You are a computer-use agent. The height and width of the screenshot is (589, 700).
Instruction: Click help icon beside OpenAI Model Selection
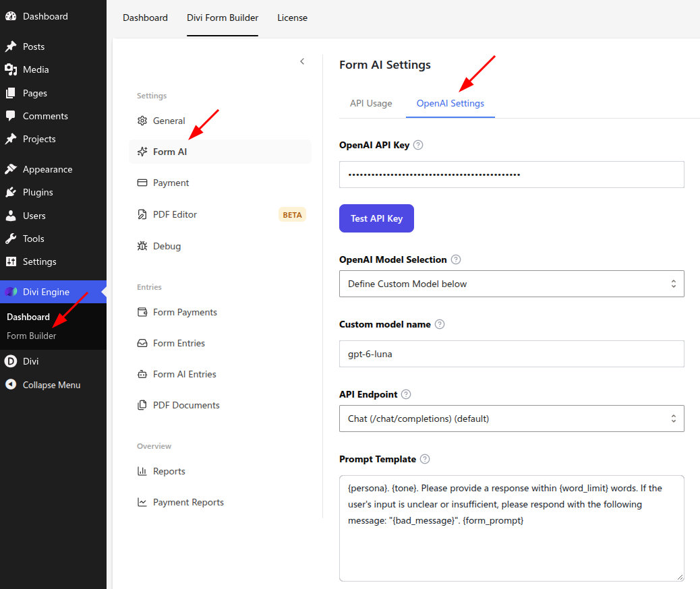click(x=455, y=259)
